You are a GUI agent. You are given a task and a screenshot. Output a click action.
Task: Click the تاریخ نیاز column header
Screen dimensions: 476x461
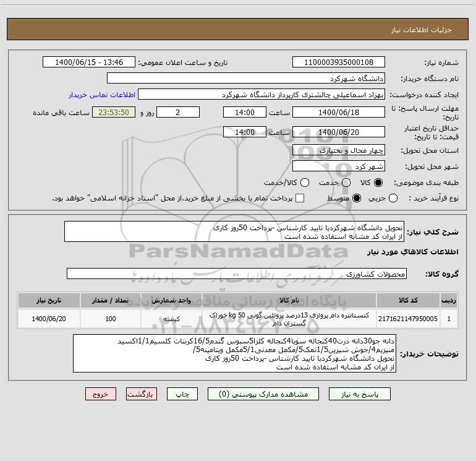(x=49, y=300)
